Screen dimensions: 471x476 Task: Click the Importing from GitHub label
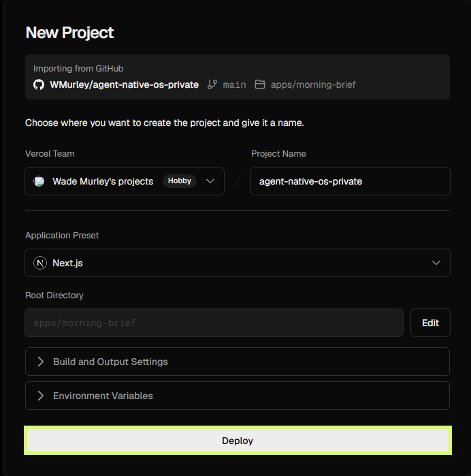coord(78,69)
